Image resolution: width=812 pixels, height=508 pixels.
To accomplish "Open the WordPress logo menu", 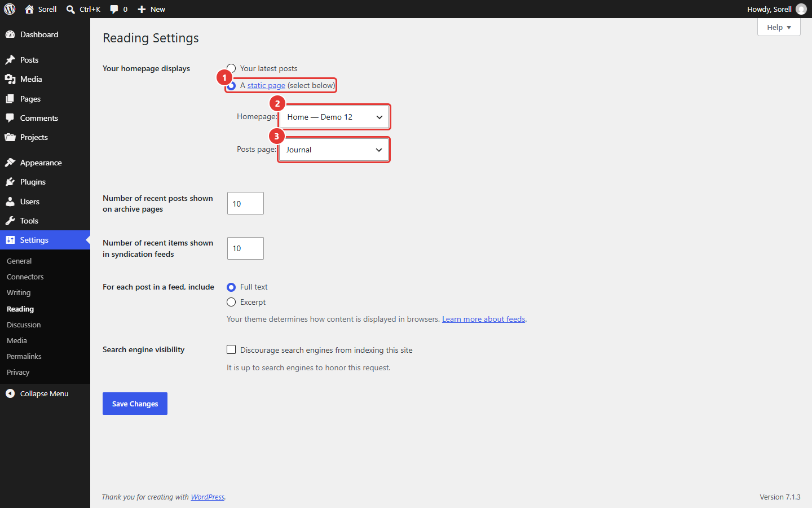I will point(10,9).
